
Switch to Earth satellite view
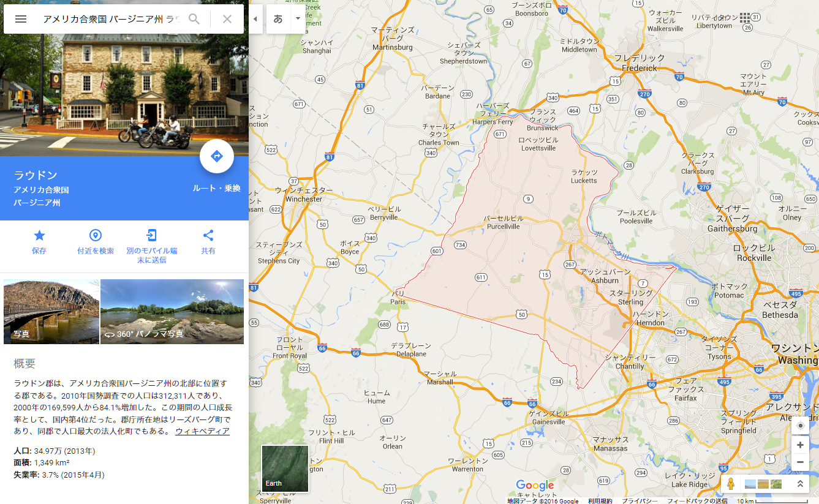point(285,468)
